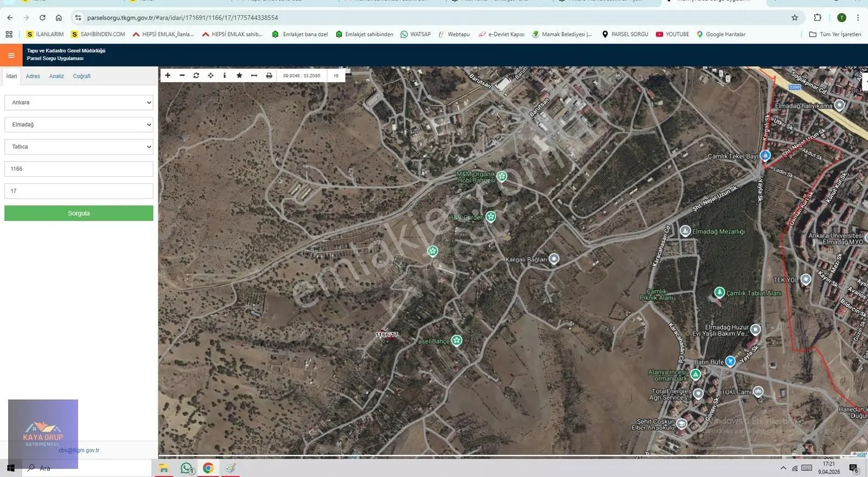The height and width of the screenshot is (477, 868).
Task: Click the 1166/17 parcel label on map
Action: 387,334
